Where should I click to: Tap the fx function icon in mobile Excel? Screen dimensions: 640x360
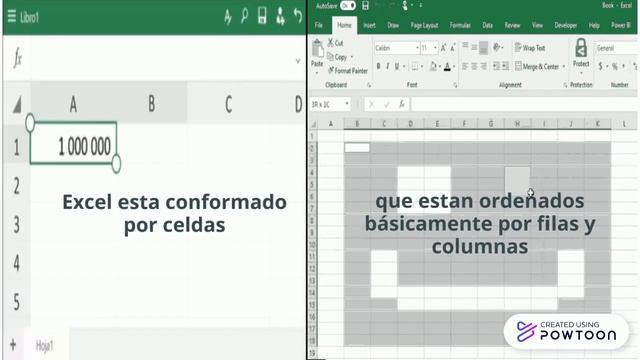(17, 58)
